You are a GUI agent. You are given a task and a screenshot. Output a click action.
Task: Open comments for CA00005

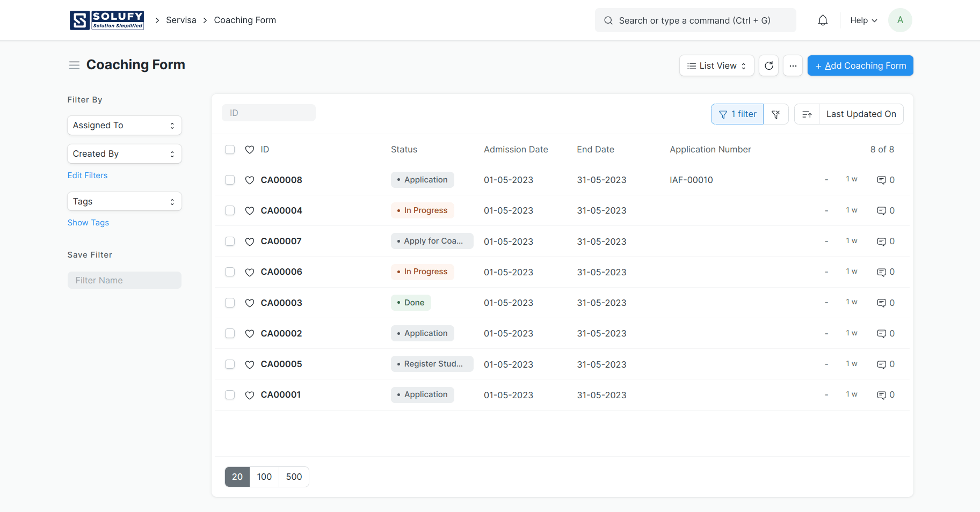pos(885,364)
